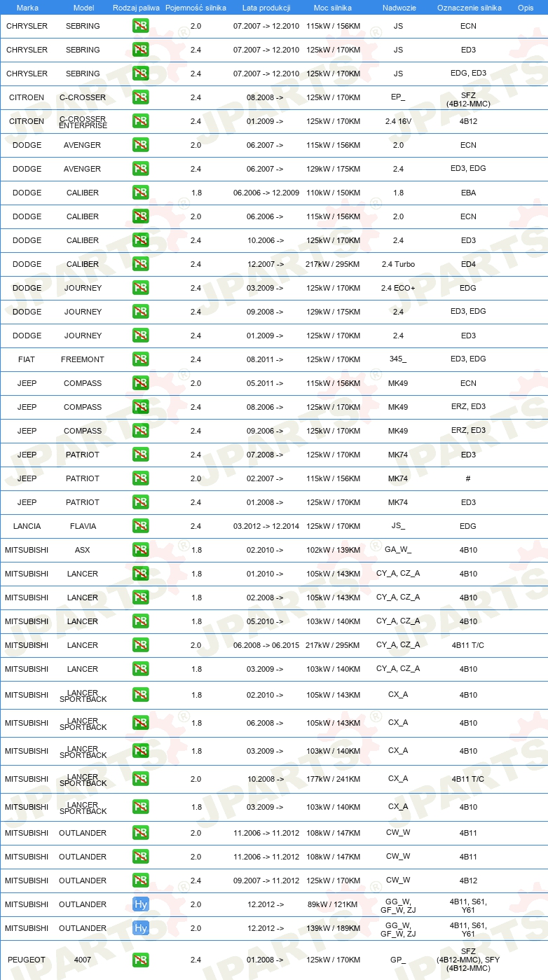Click petrol icon in Lancia Flavia row
Screen dimensions: 548x980
140,527
